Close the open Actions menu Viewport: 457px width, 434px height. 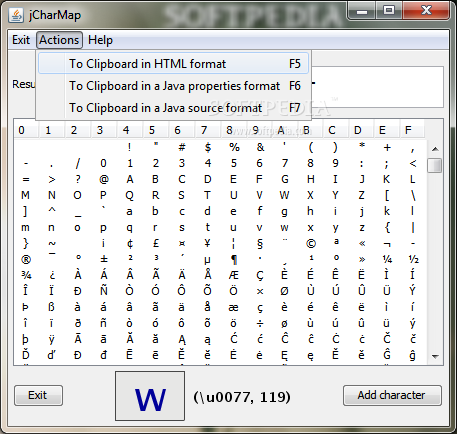pos(59,40)
